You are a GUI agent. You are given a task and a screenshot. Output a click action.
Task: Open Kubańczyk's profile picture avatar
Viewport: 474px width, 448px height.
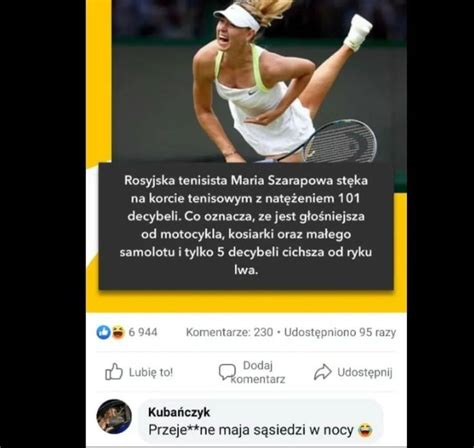tap(114, 416)
